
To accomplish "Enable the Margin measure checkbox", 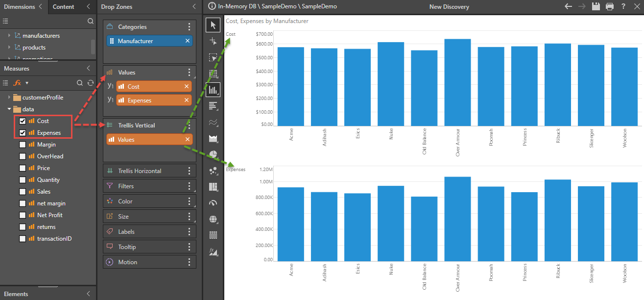I will click(23, 145).
